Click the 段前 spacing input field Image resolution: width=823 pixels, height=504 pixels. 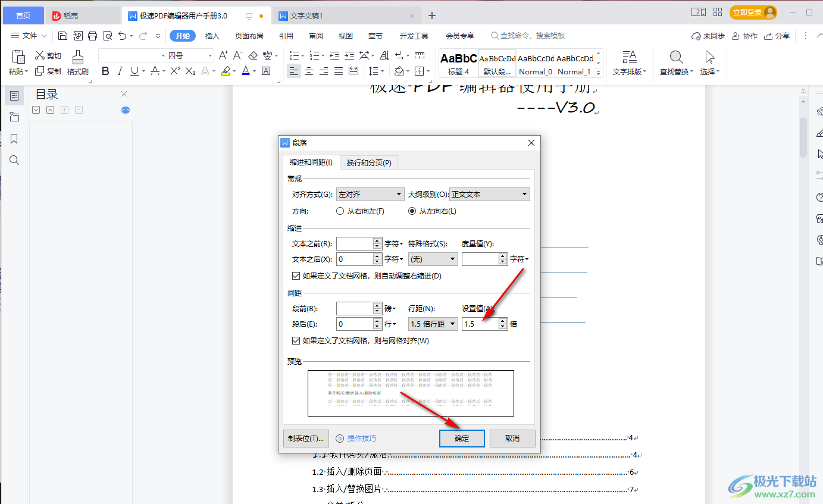355,308
